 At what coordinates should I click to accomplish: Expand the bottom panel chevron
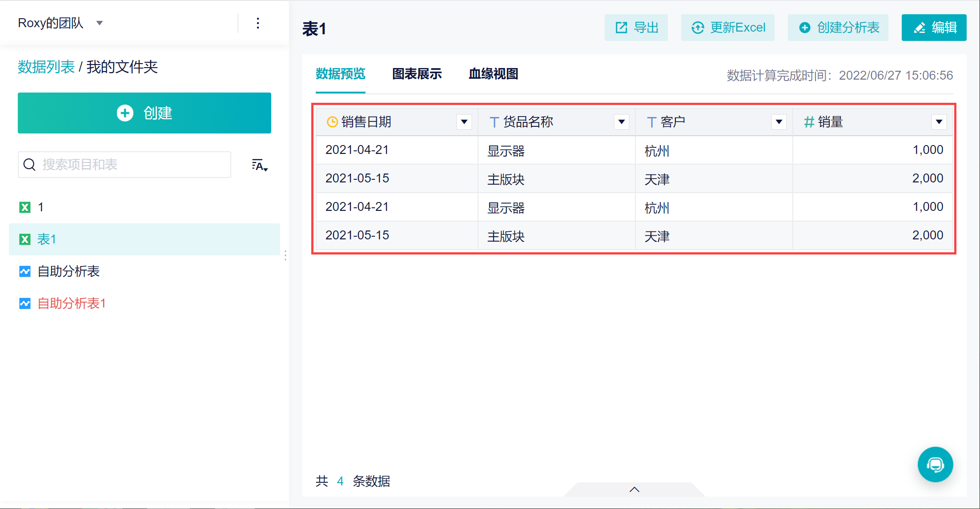635,489
